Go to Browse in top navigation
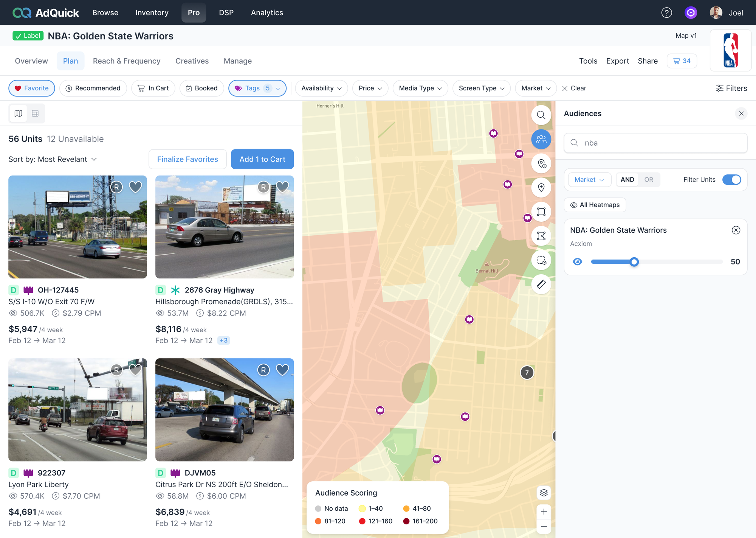Viewport: 756px width, 538px height. tap(105, 13)
